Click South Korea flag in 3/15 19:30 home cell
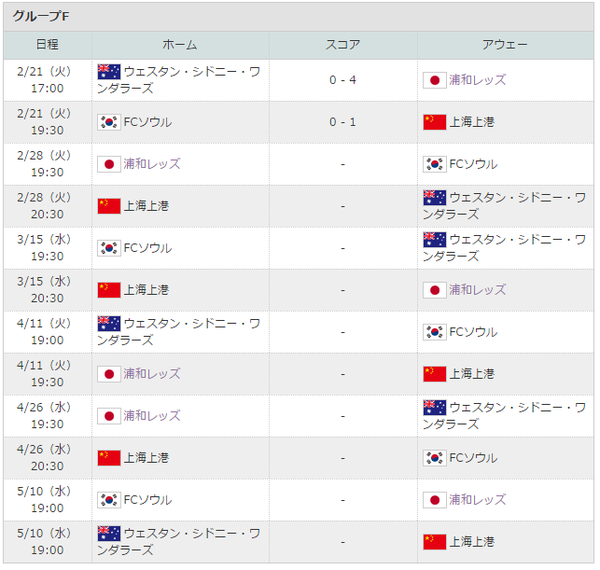Screen dimensions: 600x570 109,248
